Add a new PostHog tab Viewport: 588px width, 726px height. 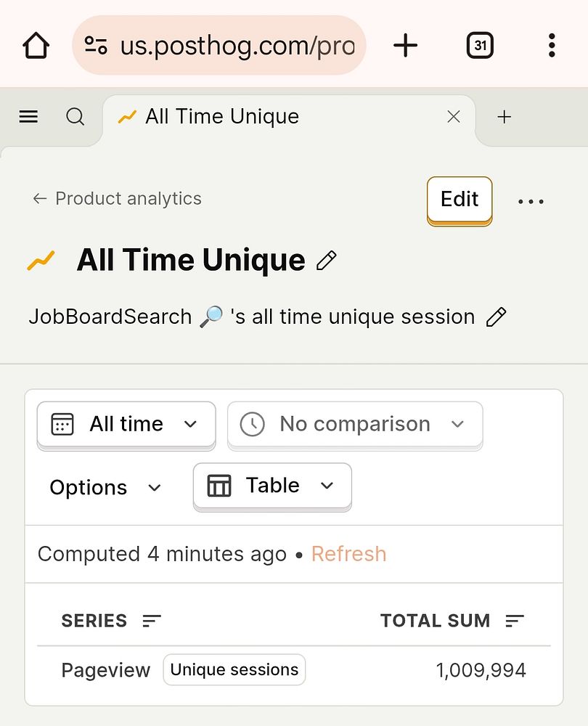(505, 116)
